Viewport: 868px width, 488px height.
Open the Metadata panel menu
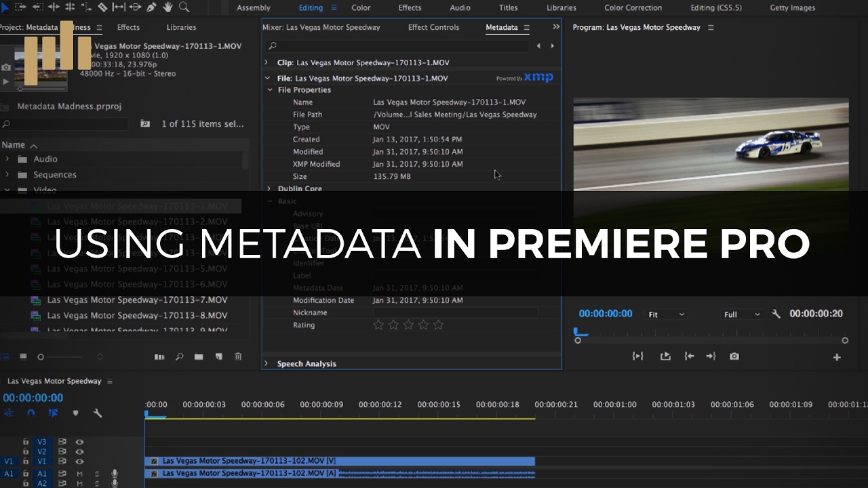[526, 28]
